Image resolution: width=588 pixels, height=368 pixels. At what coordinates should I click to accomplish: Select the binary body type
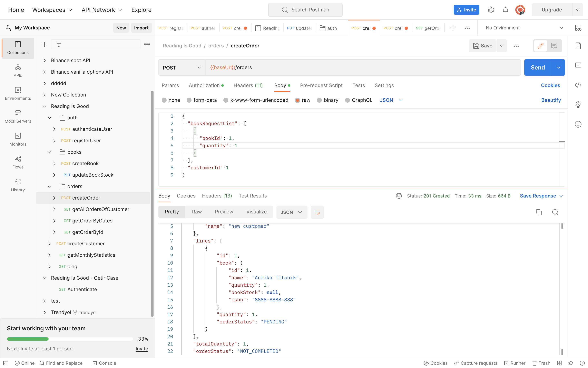(x=328, y=100)
